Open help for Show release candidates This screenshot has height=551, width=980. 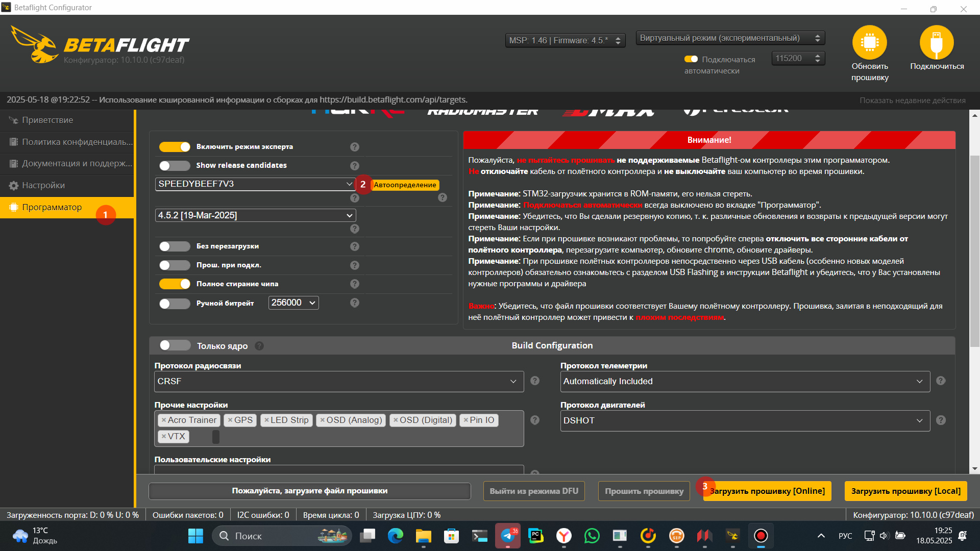point(355,166)
